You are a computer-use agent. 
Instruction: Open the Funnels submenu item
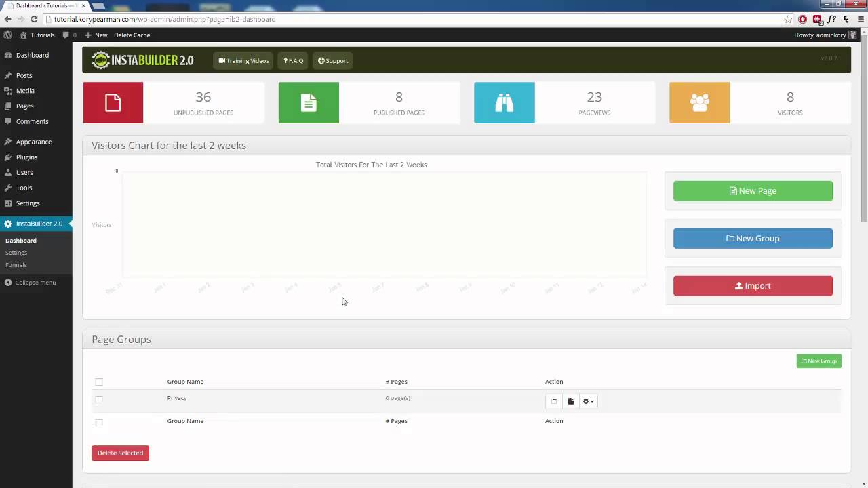16,265
